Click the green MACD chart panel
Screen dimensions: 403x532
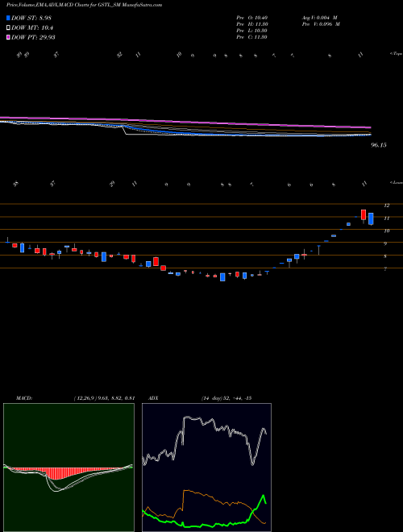click(x=69, y=468)
